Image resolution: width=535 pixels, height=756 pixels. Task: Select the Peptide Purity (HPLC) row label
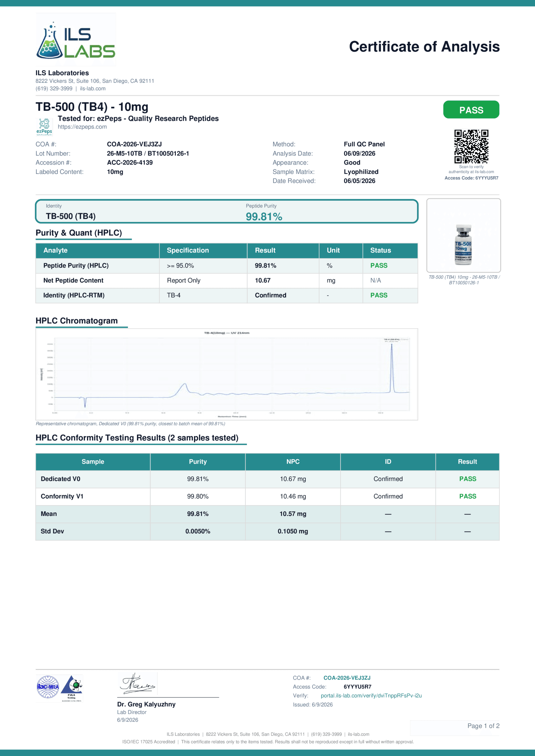76,265
